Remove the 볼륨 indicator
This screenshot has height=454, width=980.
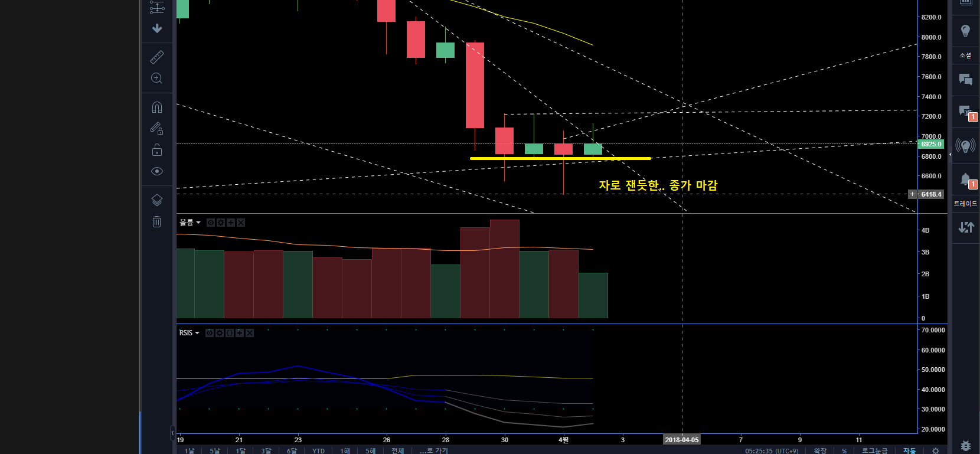pos(241,223)
